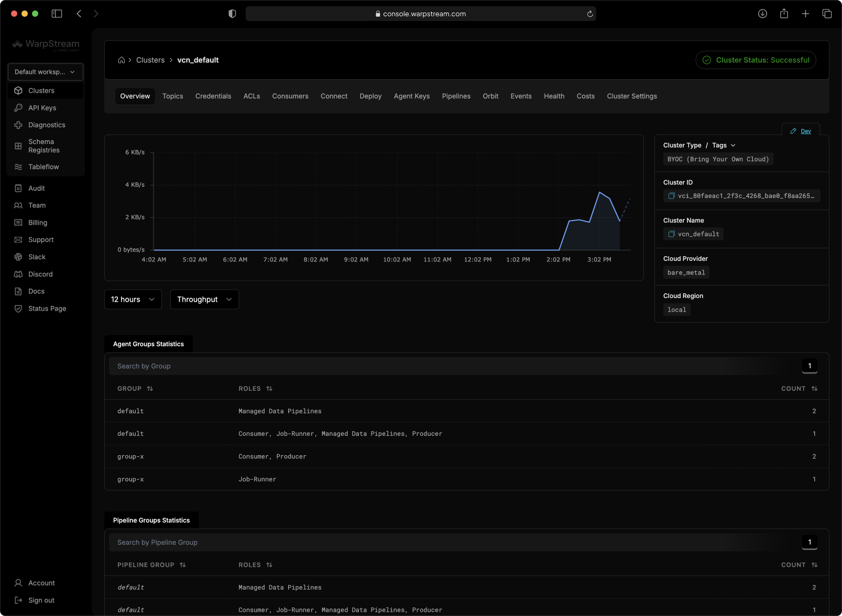Toggle the Safari sidebar
The width and height of the screenshot is (842, 616).
(x=57, y=14)
